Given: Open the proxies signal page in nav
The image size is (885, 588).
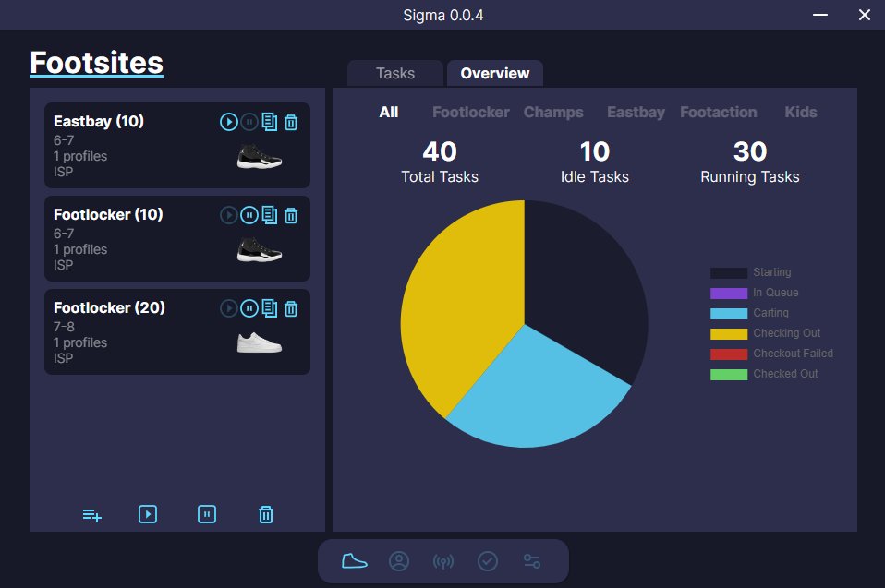Looking at the screenshot, I should pos(443,561).
